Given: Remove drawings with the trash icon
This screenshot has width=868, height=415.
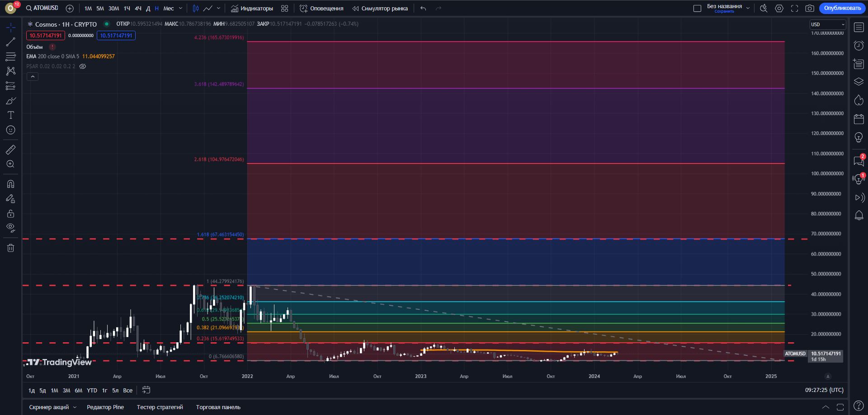Looking at the screenshot, I should coord(10,247).
